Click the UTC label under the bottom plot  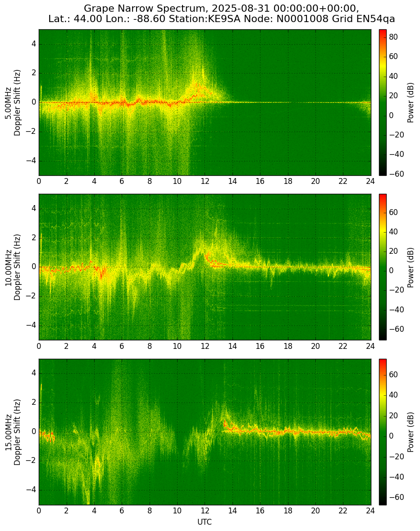tap(205, 522)
